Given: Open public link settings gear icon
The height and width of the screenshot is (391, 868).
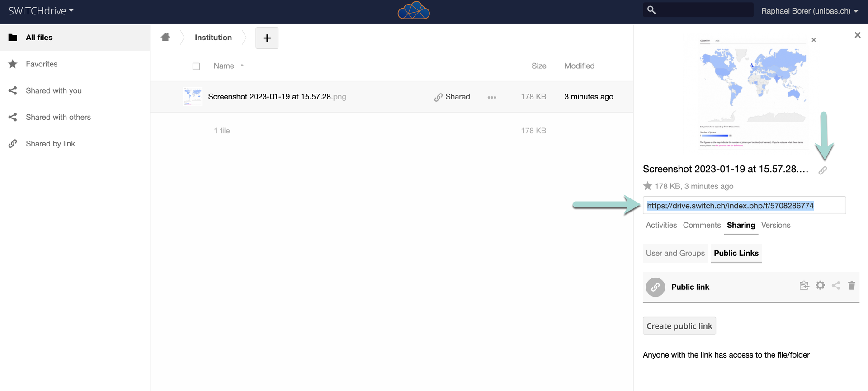Looking at the screenshot, I should pos(820,285).
